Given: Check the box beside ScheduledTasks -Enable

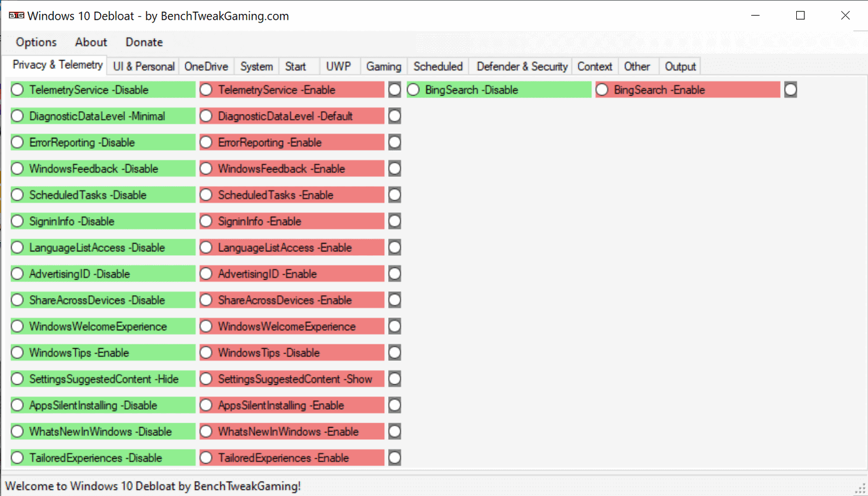Looking at the screenshot, I should coord(395,194).
